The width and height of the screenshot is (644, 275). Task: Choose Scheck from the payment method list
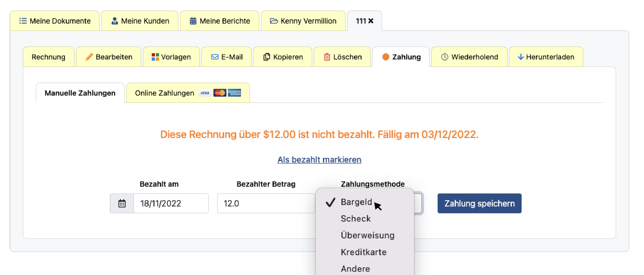click(x=365, y=219)
